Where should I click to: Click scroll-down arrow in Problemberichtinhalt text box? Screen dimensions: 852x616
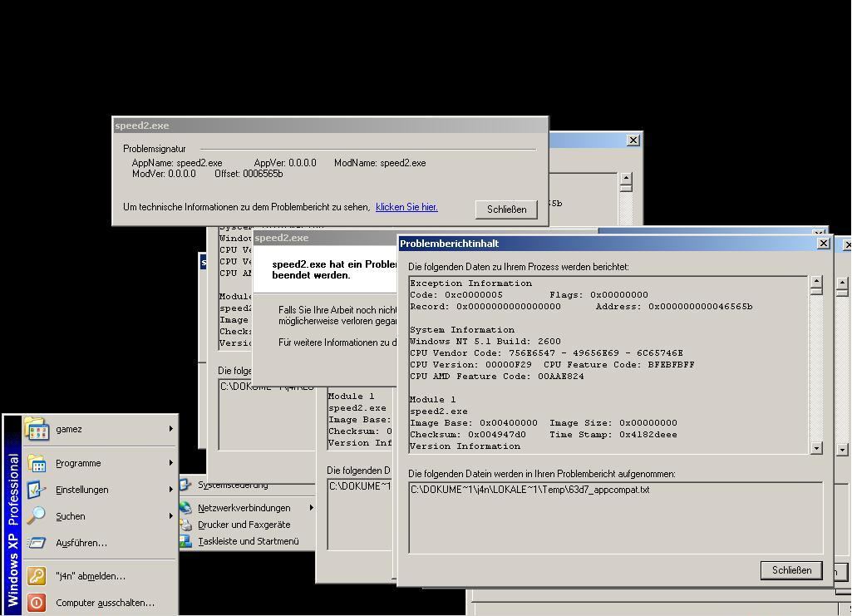816,448
